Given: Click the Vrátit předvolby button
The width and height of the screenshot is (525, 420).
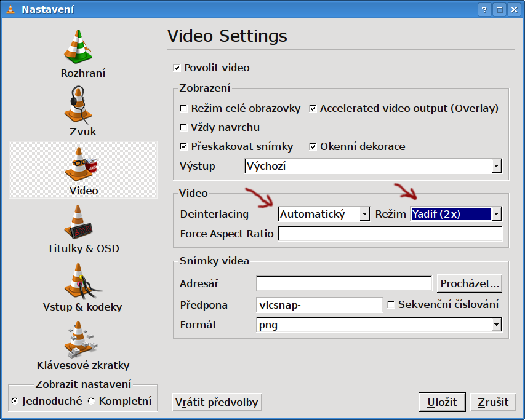Looking at the screenshot, I should (x=217, y=402).
